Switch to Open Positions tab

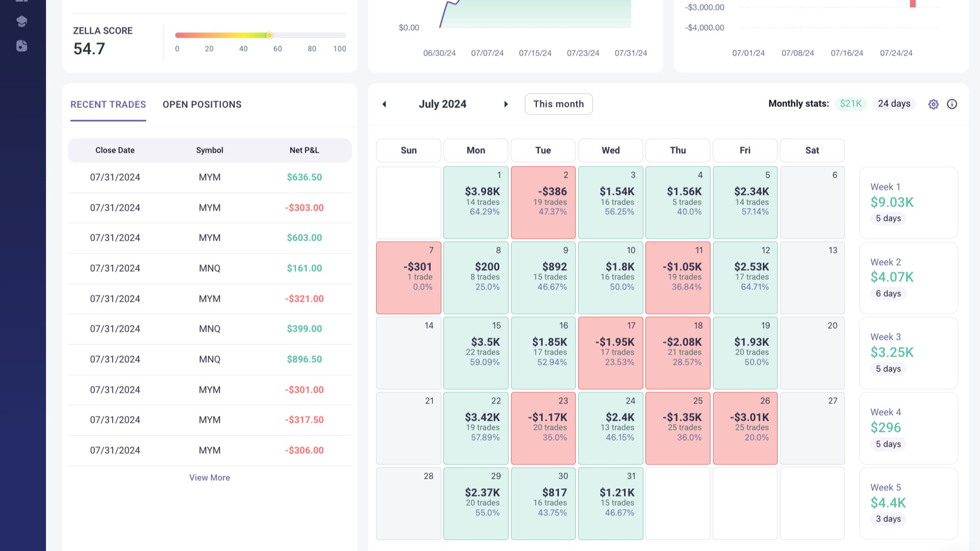click(202, 104)
